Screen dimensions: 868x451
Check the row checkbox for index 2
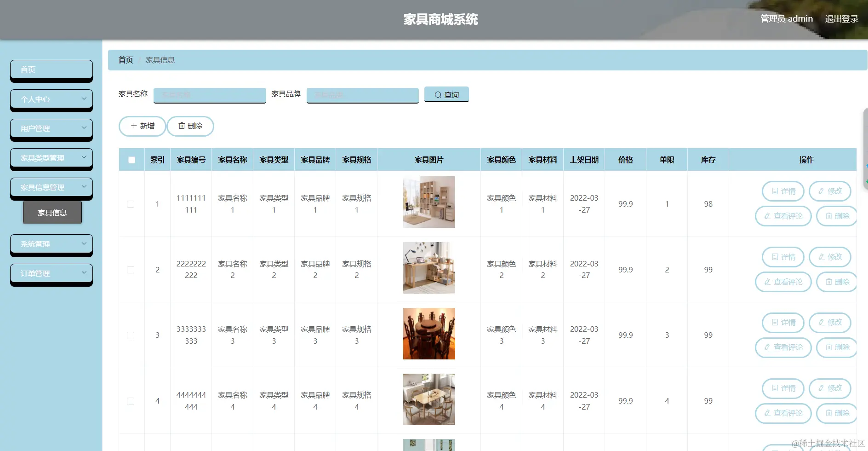pos(131,270)
